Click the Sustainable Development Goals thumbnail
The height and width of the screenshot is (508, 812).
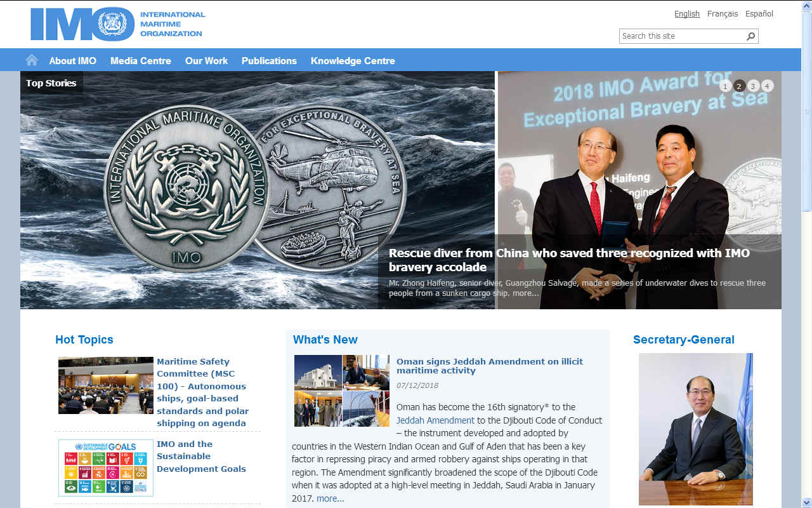pyautogui.click(x=106, y=468)
